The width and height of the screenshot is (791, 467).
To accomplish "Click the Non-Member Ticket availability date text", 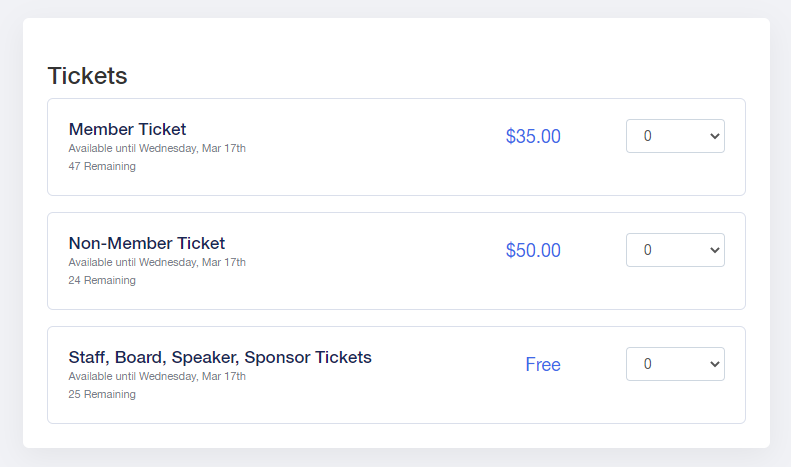I will (157, 263).
